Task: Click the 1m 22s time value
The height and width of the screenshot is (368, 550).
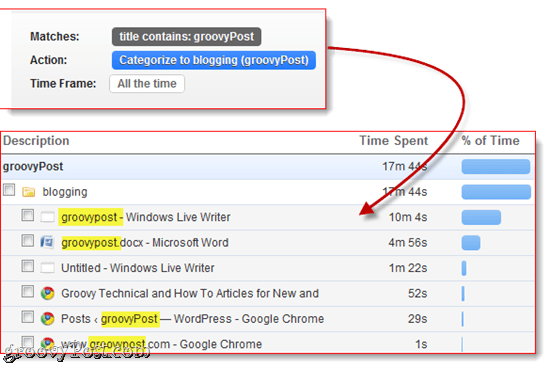Action: pos(408,268)
